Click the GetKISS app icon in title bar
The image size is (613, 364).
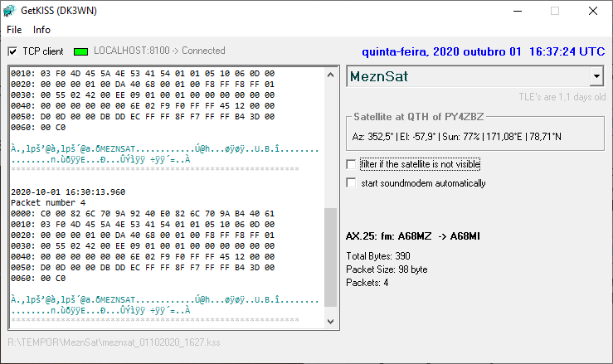click(x=10, y=11)
